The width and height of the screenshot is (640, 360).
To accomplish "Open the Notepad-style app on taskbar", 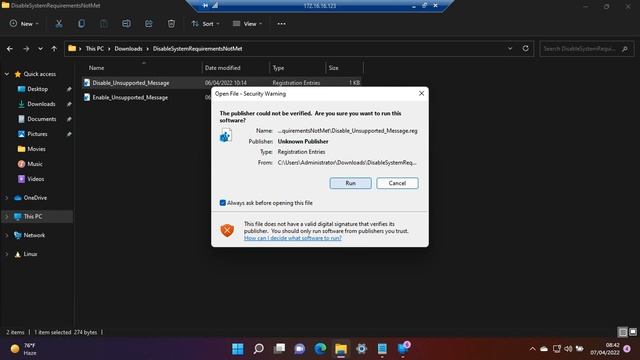I will click(382, 349).
